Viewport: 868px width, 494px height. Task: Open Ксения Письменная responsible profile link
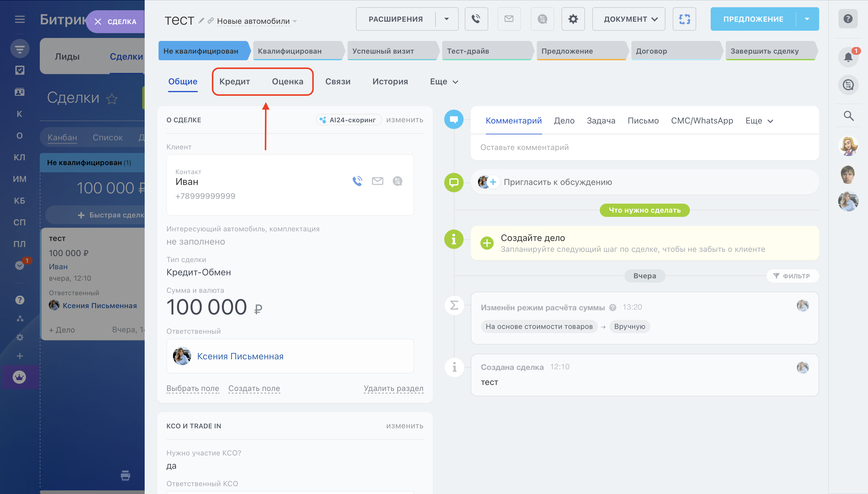pos(240,356)
